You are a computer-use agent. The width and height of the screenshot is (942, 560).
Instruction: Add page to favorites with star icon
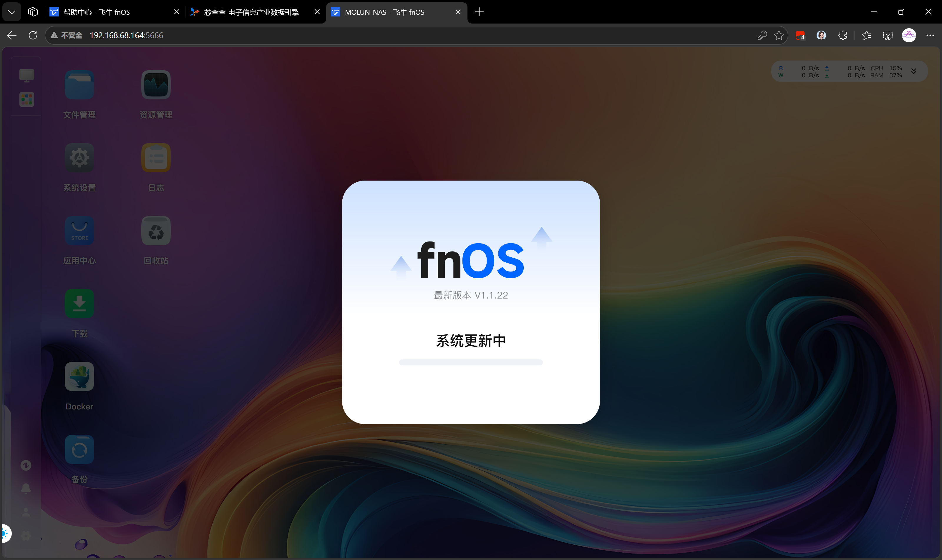pyautogui.click(x=779, y=35)
